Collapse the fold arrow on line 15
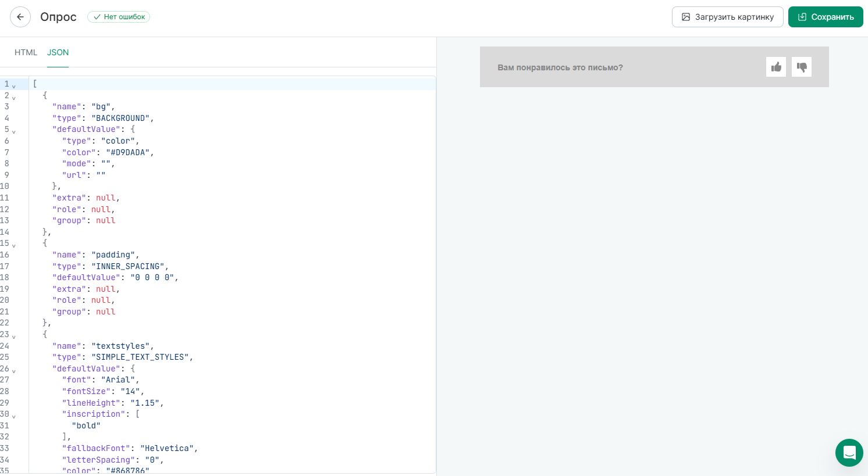868x476 pixels. coord(14,245)
